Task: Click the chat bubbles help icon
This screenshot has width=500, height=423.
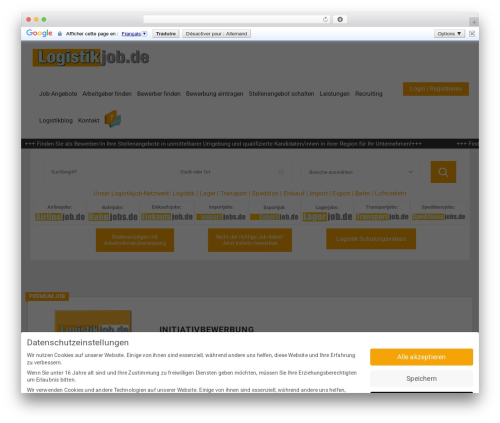Action: tap(113, 119)
